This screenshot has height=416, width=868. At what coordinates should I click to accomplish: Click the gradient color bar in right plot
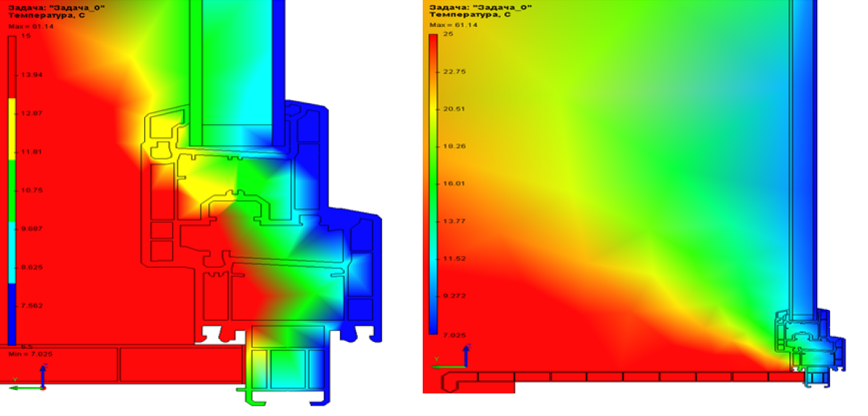tap(432, 182)
